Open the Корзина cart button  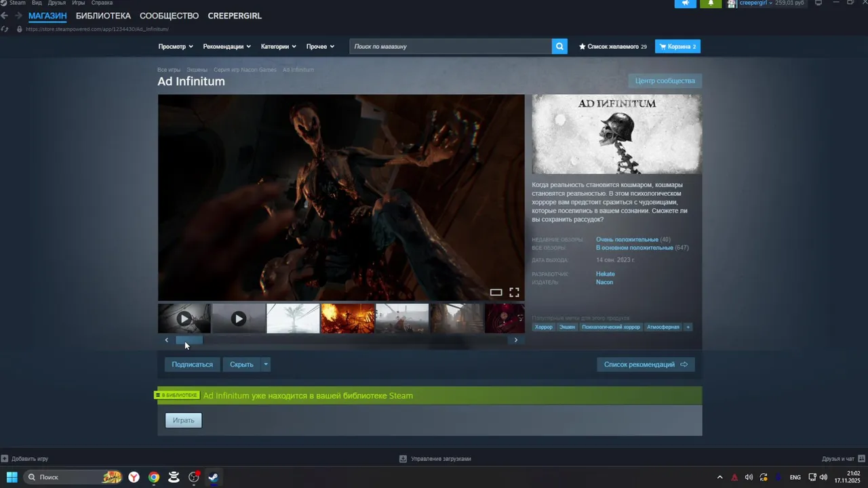[677, 47]
